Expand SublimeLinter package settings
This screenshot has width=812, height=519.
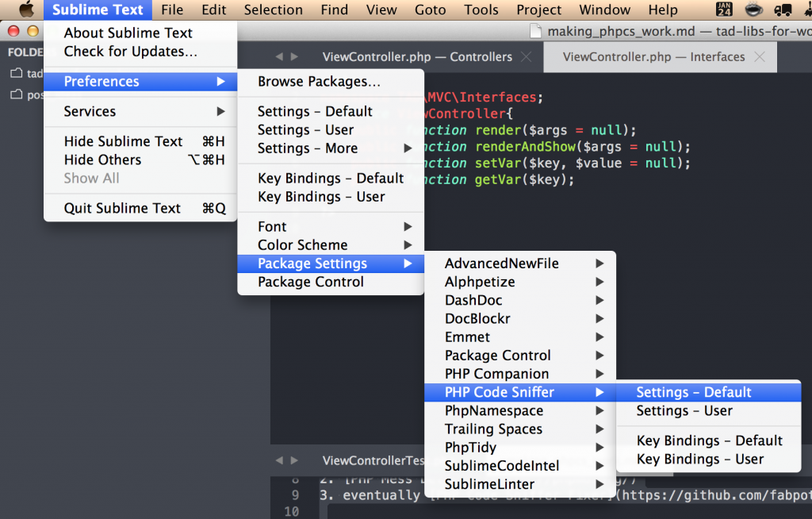click(x=520, y=484)
